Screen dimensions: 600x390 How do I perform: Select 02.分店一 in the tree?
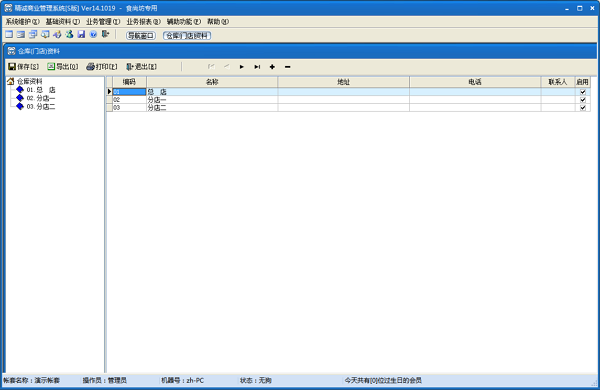click(x=41, y=98)
